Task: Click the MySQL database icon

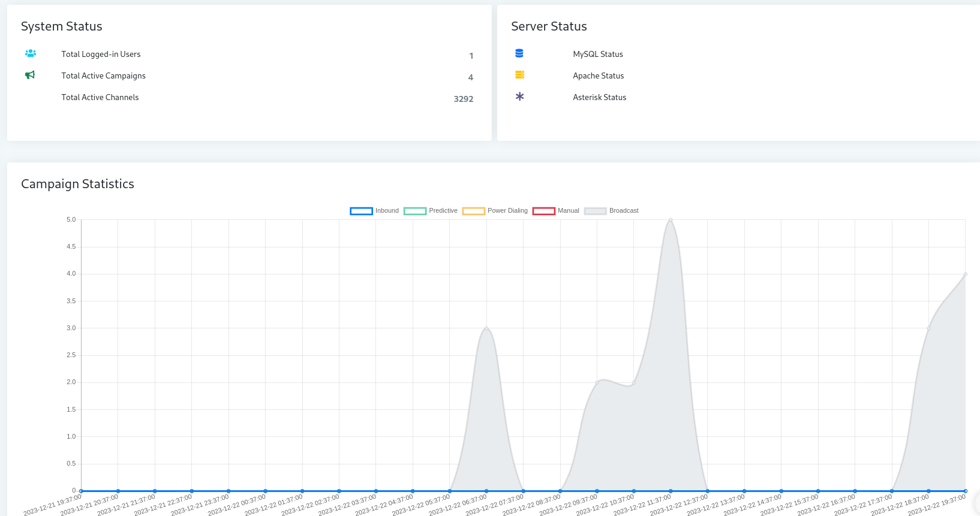Action: pyautogui.click(x=519, y=53)
